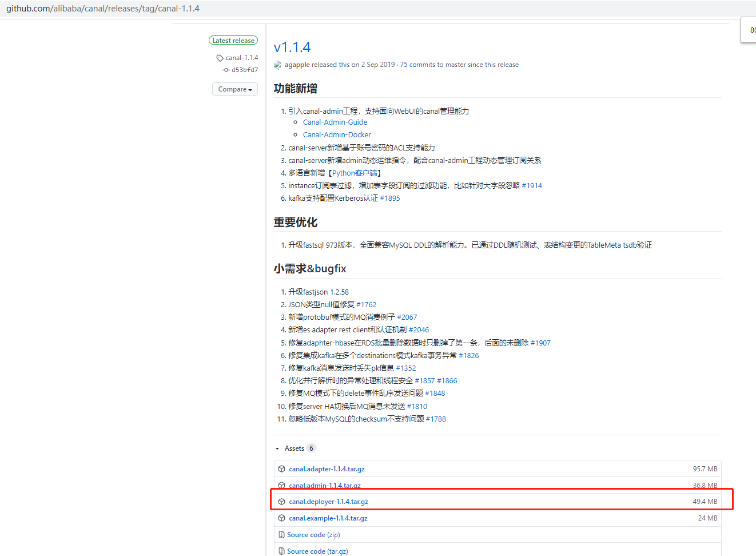Click the browser address bar URL
This screenshot has width=756, height=556.
point(103,9)
